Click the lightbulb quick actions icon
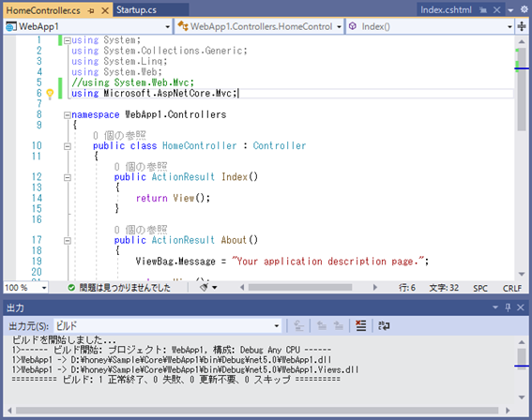 tap(50, 93)
